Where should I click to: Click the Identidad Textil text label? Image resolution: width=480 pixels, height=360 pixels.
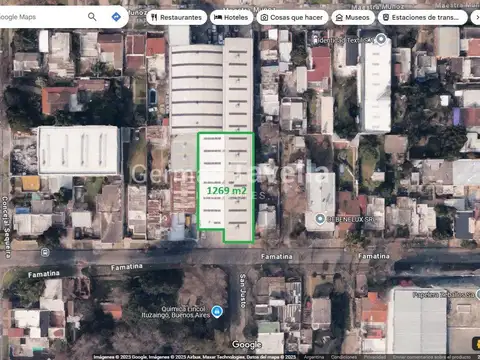(x=345, y=40)
